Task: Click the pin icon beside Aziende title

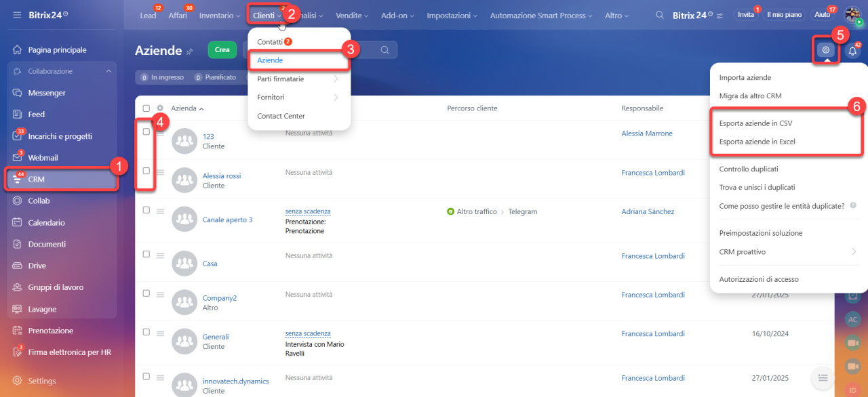Action: (x=190, y=51)
